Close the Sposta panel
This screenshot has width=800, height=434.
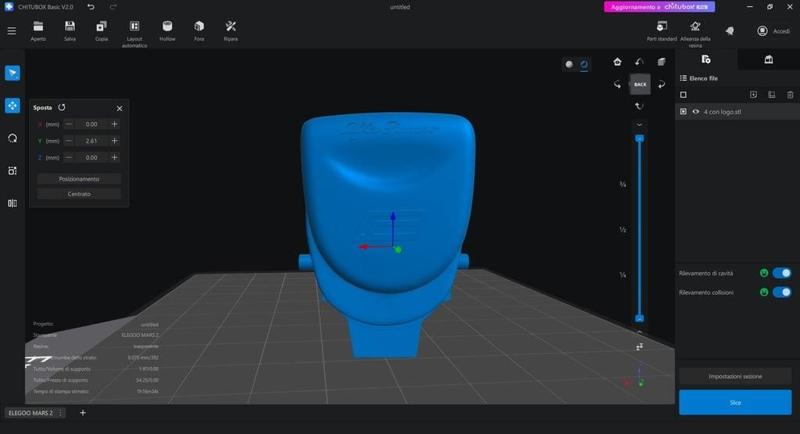[119, 108]
